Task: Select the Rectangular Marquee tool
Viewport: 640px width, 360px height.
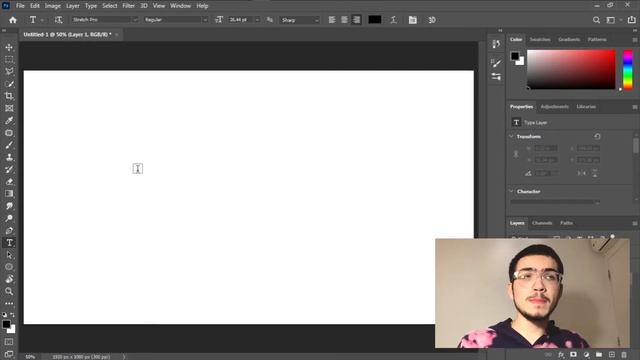Action: click(x=9, y=60)
